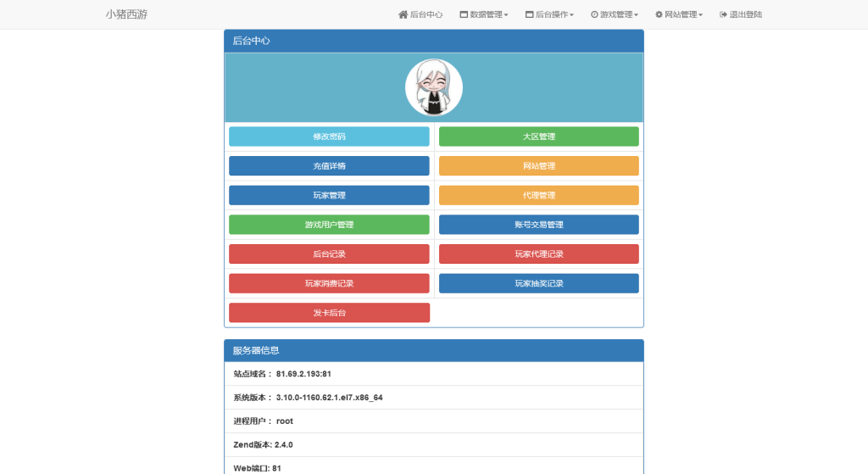Open 大区管理
Viewport: 868px width, 474px height.
539,137
